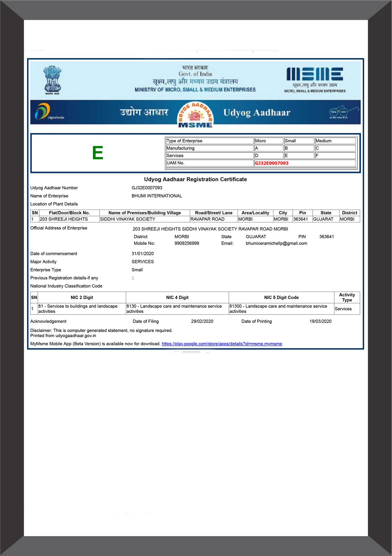Click the Activity Type 'Services' cell
The width and height of the screenshot is (392, 556).
(x=347, y=309)
